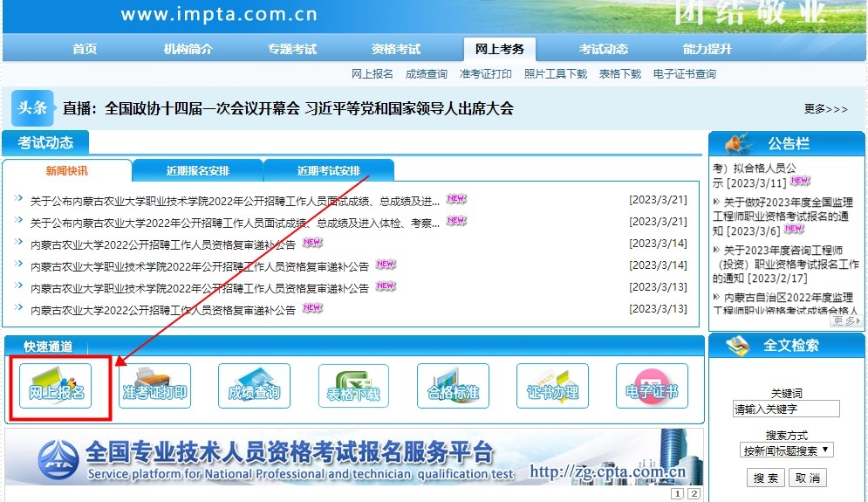Viewport: 868px width, 502px height.
Task: Open the 资格考试 navigation menu
Action: coord(395,49)
